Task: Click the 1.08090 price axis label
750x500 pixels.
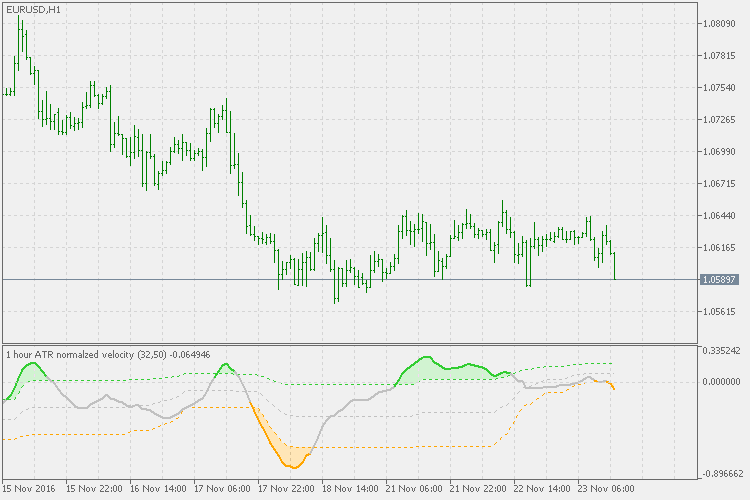Action: [723, 24]
